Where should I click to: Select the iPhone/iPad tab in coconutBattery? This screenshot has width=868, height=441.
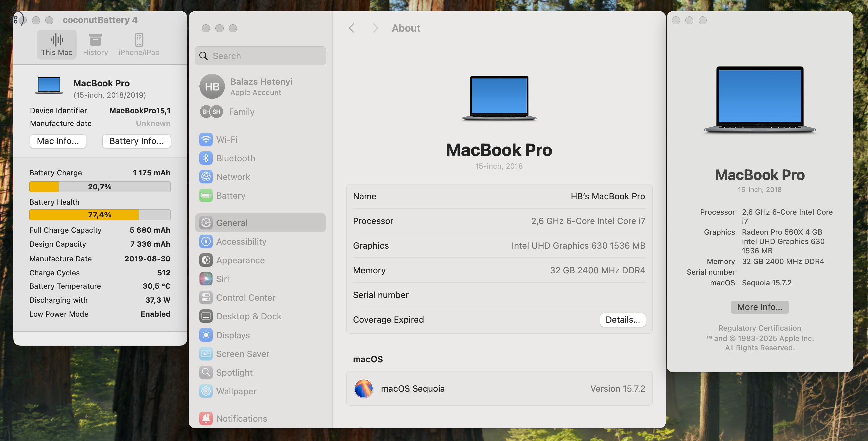pyautogui.click(x=139, y=44)
